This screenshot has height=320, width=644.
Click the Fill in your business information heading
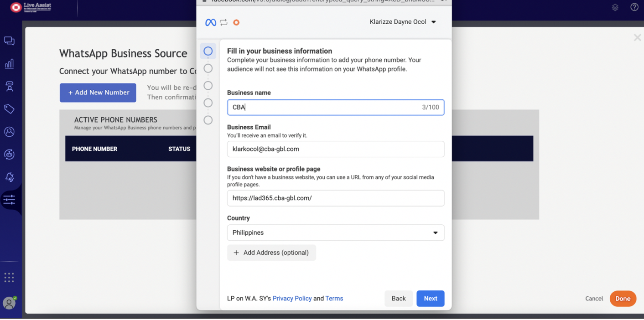(280, 51)
